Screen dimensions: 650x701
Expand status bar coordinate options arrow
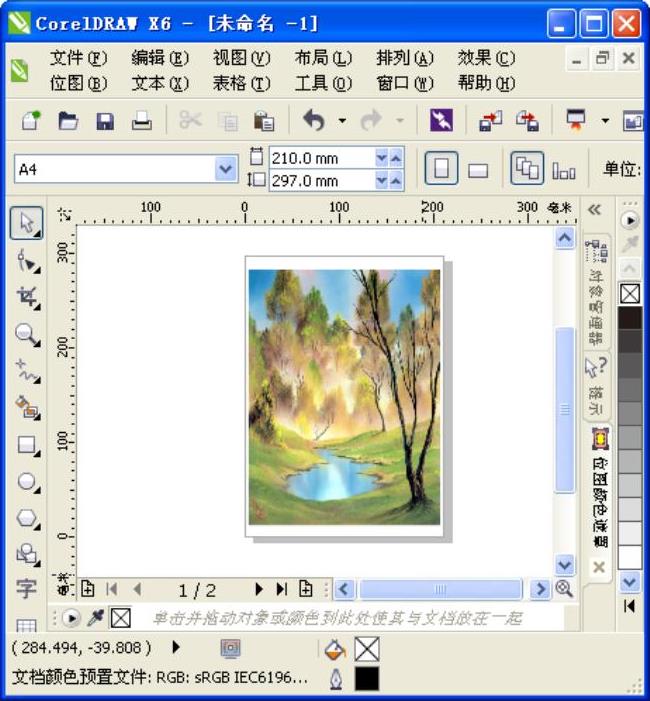[x=176, y=647]
